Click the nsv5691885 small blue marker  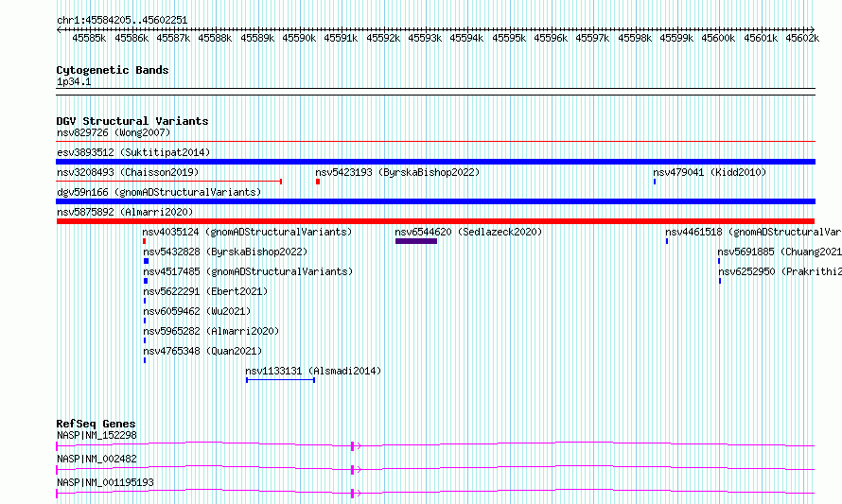click(719, 261)
